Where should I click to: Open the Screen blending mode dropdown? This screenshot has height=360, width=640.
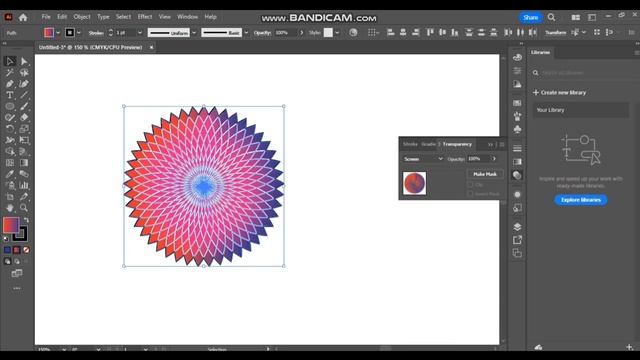click(x=423, y=159)
